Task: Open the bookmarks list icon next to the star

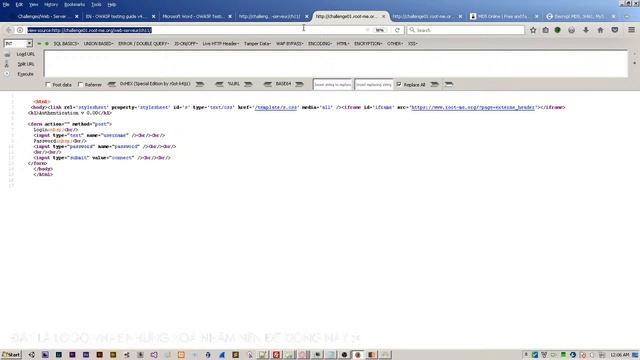Action: [545, 30]
